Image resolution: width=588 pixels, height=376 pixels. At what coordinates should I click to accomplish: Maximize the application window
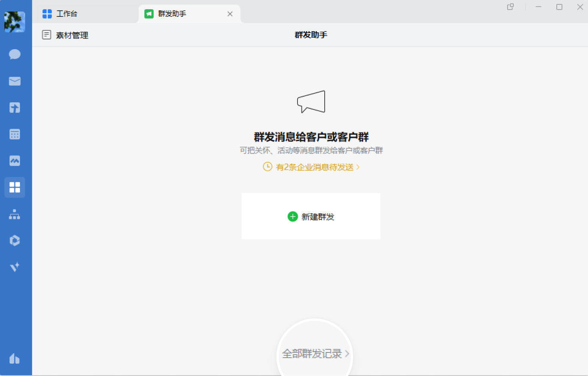(559, 7)
